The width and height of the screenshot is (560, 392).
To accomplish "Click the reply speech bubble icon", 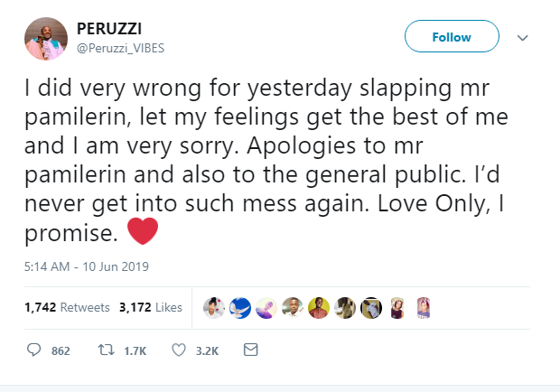I will pyautogui.click(x=35, y=350).
